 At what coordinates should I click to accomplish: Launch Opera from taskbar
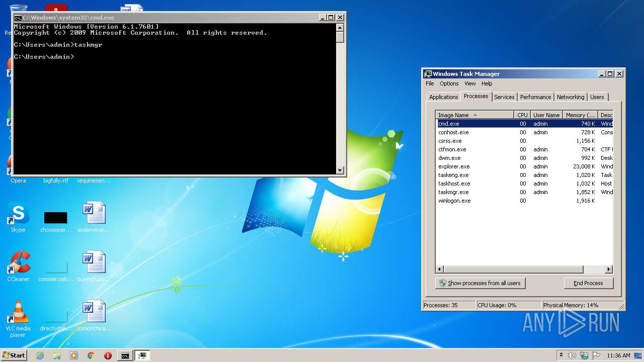[108, 355]
